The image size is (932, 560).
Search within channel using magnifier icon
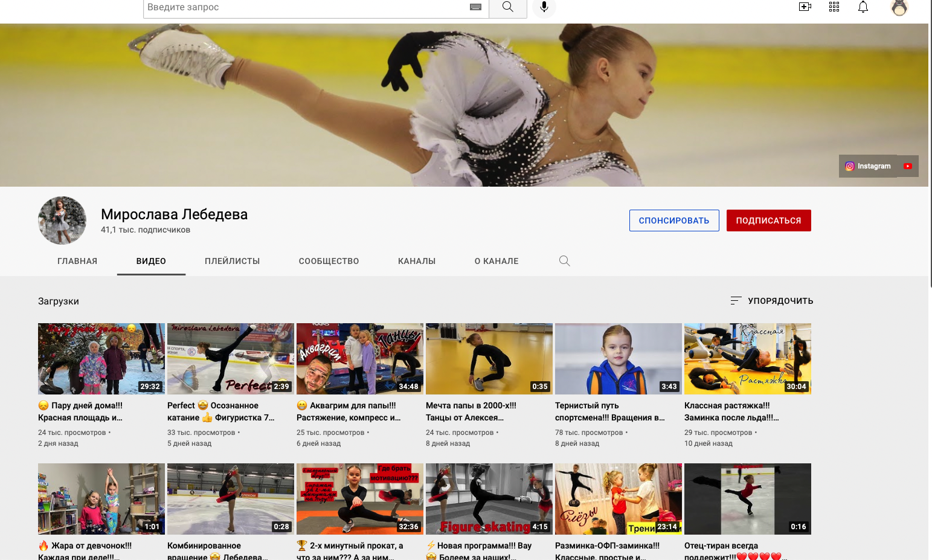[564, 261]
